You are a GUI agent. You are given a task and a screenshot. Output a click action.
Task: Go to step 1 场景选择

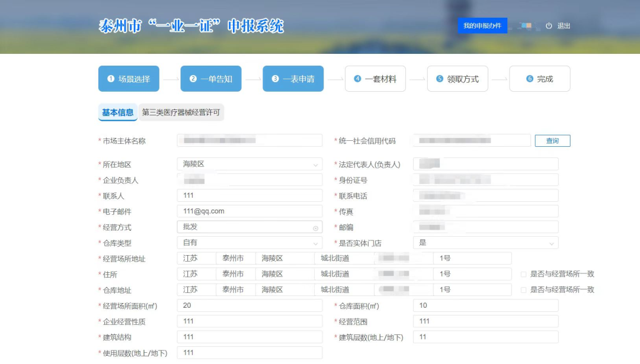(x=129, y=79)
